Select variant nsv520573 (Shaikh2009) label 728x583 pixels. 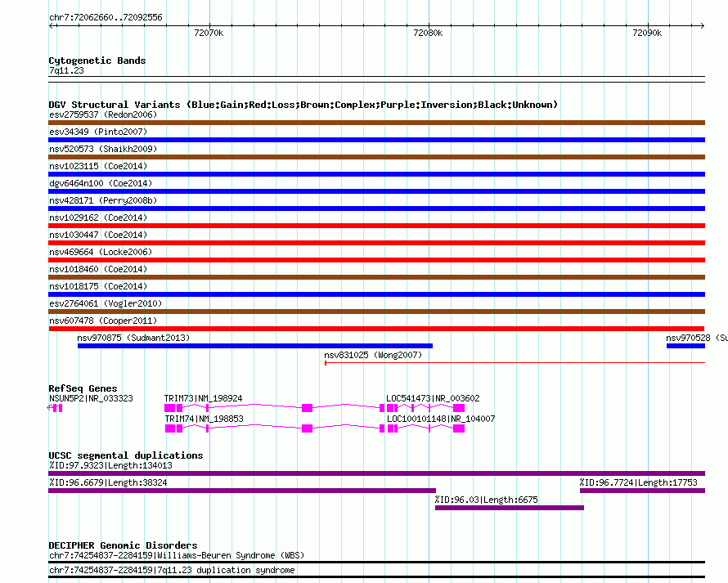[x=103, y=149]
